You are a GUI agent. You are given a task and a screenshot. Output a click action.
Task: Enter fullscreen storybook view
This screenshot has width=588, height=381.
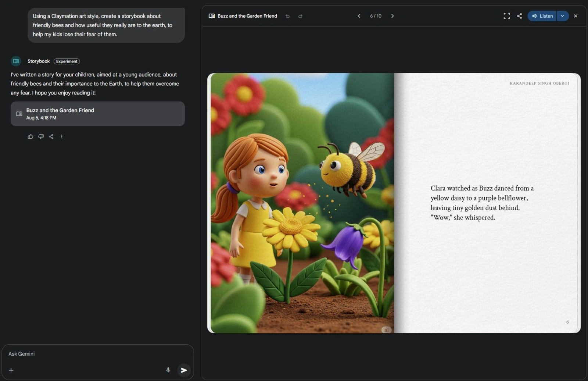[x=506, y=16]
